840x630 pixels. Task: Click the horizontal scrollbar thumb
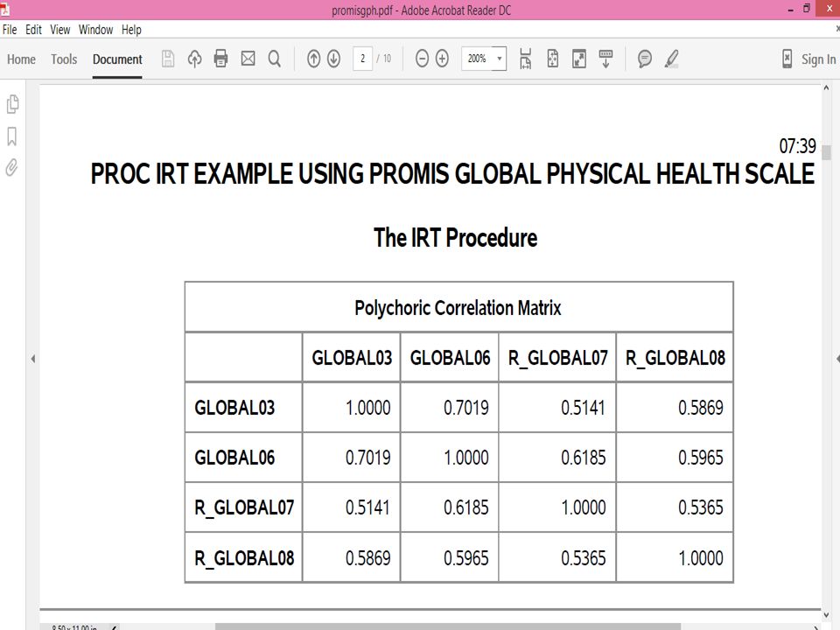448,626
